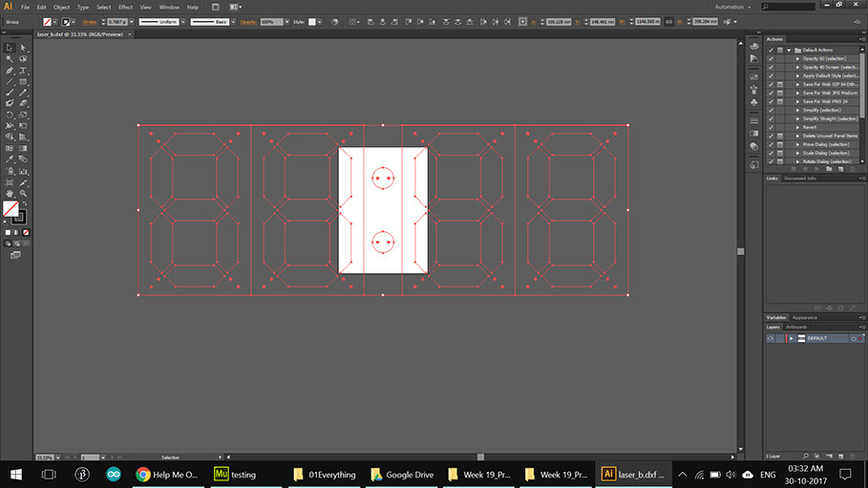This screenshot has width=868, height=488.
Task: Click Recolor Artwork icon in control bar
Action: (335, 22)
